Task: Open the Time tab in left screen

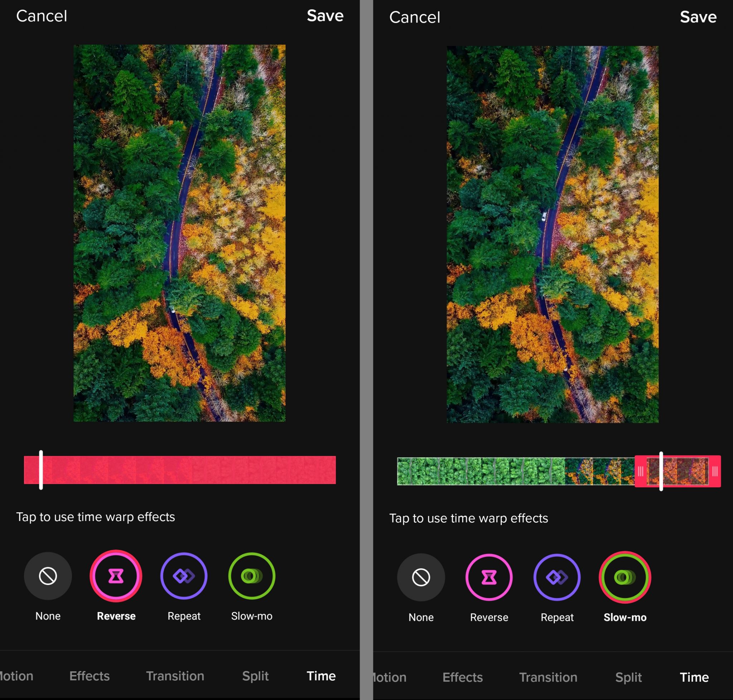Action: coord(321,676)
